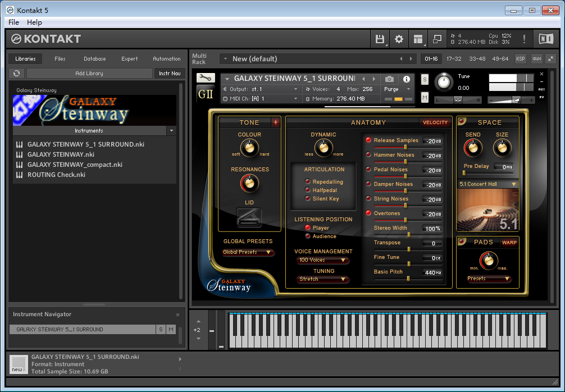Open the Global Presets dropdown
The height and width of the screenshot is (392, 565).
(248, 252)
